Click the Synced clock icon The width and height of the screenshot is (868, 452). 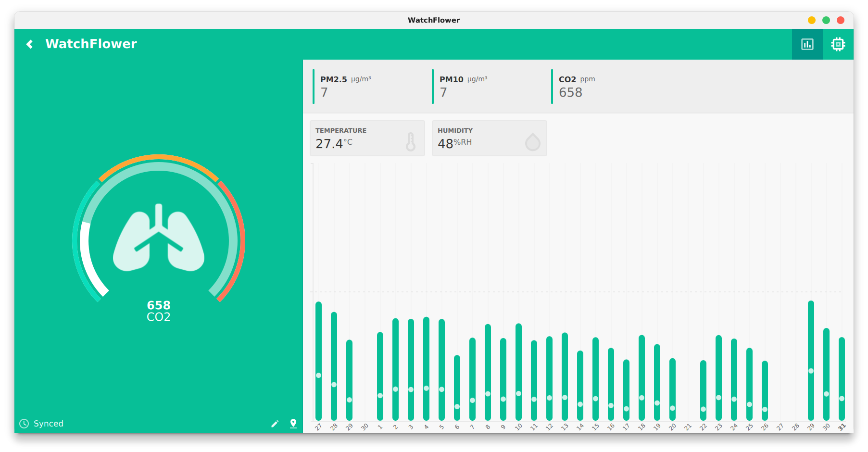click(x=24, y=424)
